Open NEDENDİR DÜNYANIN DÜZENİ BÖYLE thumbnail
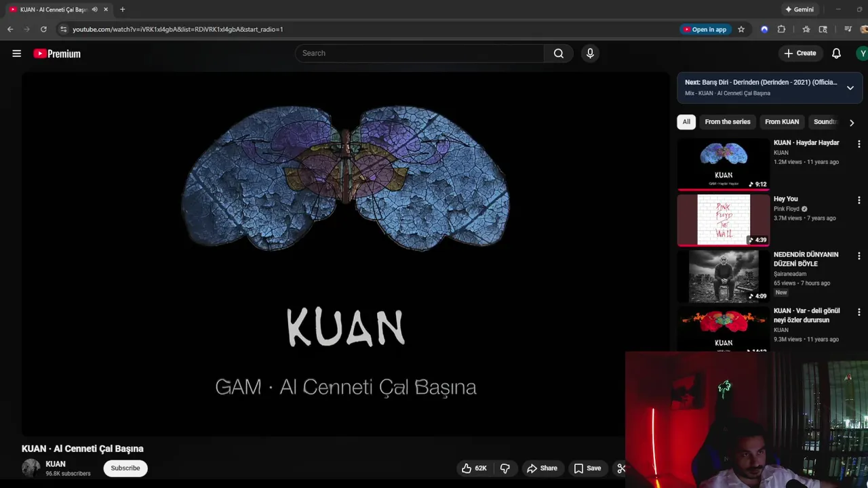 coord(724,277)
